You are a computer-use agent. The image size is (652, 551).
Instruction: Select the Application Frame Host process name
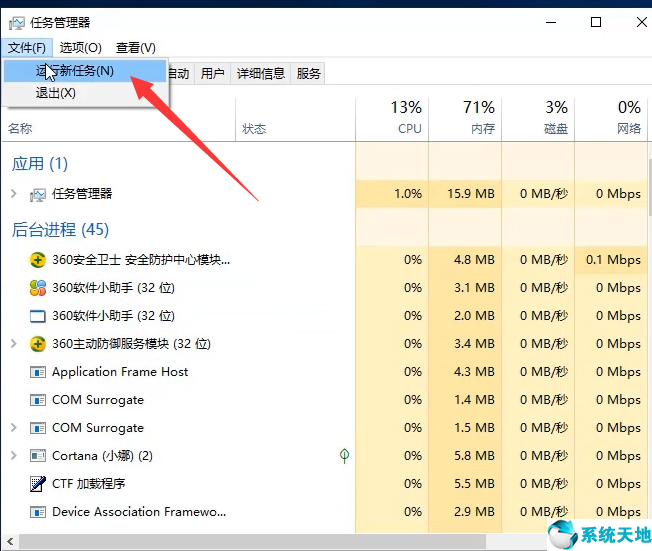click(x=120, y=372)
